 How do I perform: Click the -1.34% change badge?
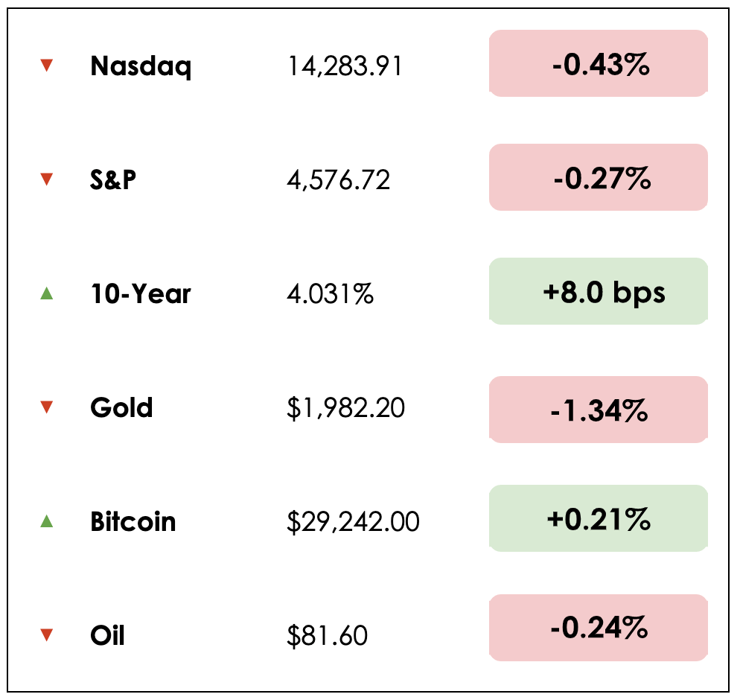coord(599,410)
